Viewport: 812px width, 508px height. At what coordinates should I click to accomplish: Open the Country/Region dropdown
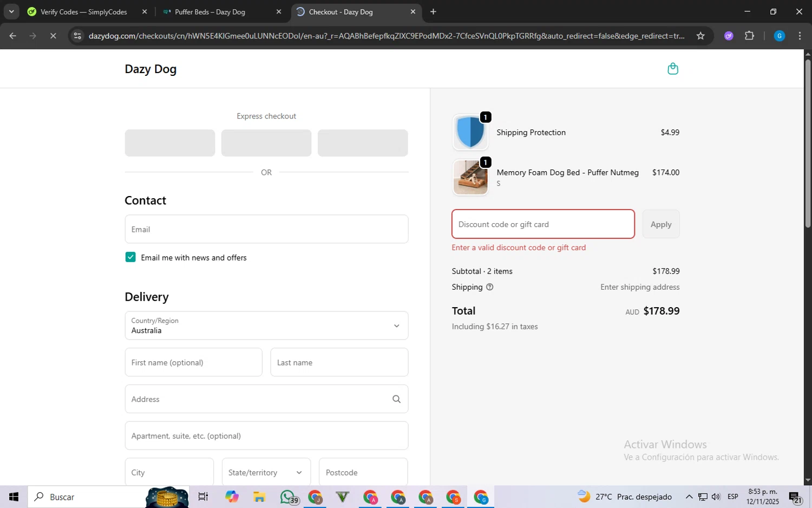266,325
